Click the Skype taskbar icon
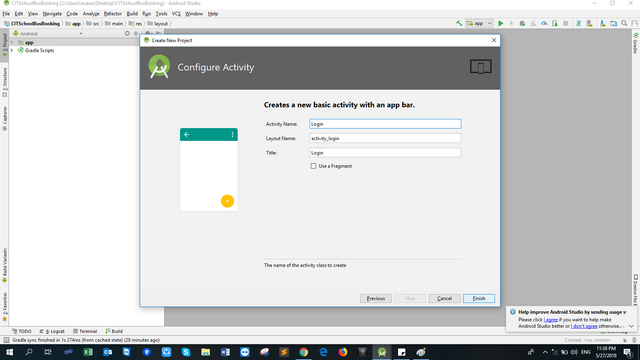 [186, 352]
